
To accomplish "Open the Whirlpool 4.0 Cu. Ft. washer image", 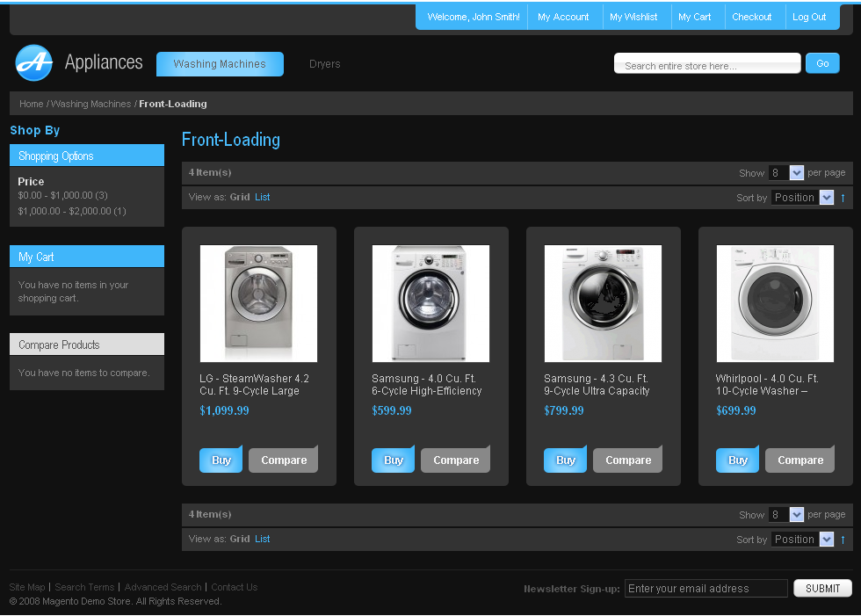I will tap(775, 304).
